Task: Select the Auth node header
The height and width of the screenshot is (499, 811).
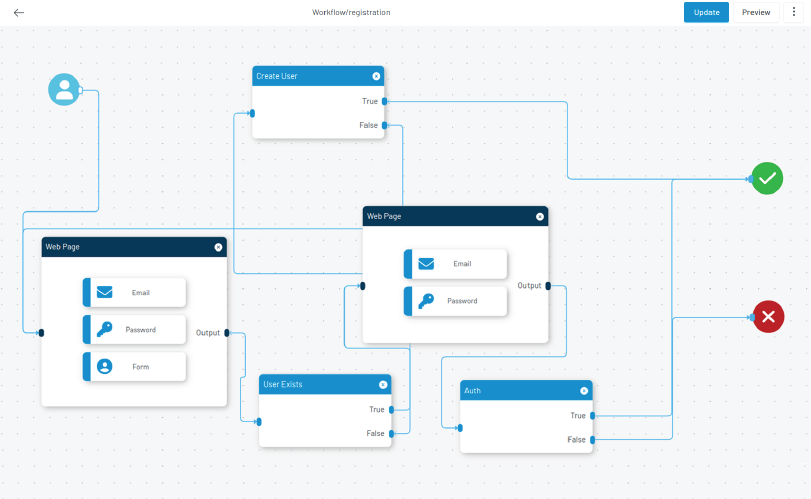Action: tap(526, 390)
